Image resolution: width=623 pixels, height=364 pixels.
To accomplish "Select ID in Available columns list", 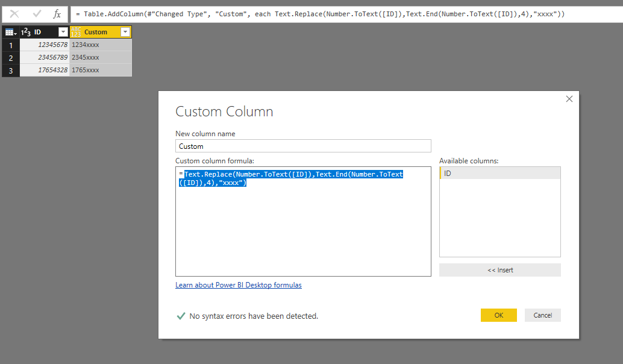I will (500, 173).
